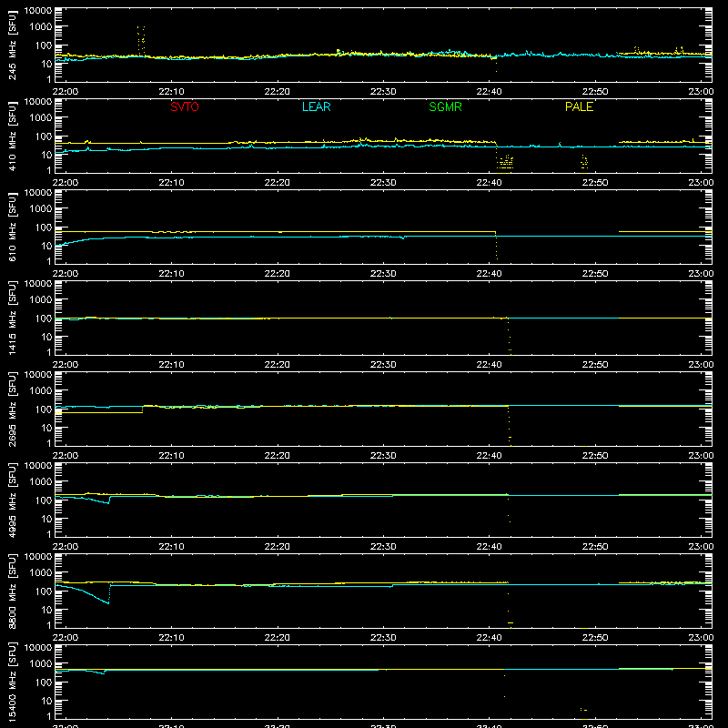Screen dimensions: 728x728
Task: Click the green SGMR station label
Action: 445,106
